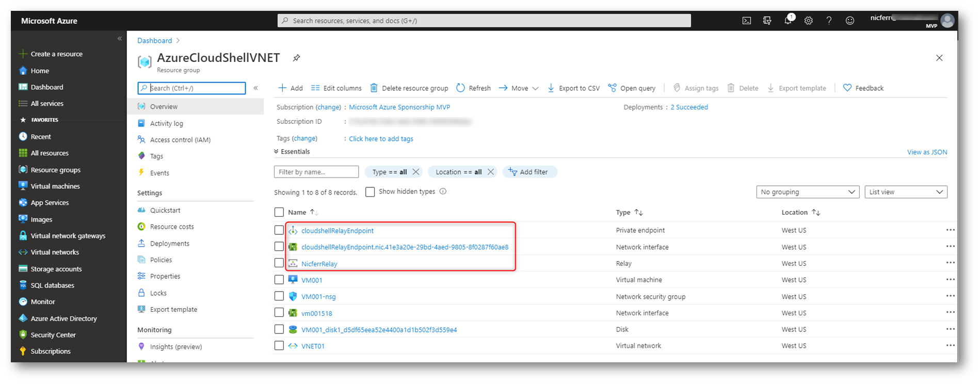Focus the Search (Ctrl+/) menu field
Viewport: 980px width, 384px height.
(191, 88)
